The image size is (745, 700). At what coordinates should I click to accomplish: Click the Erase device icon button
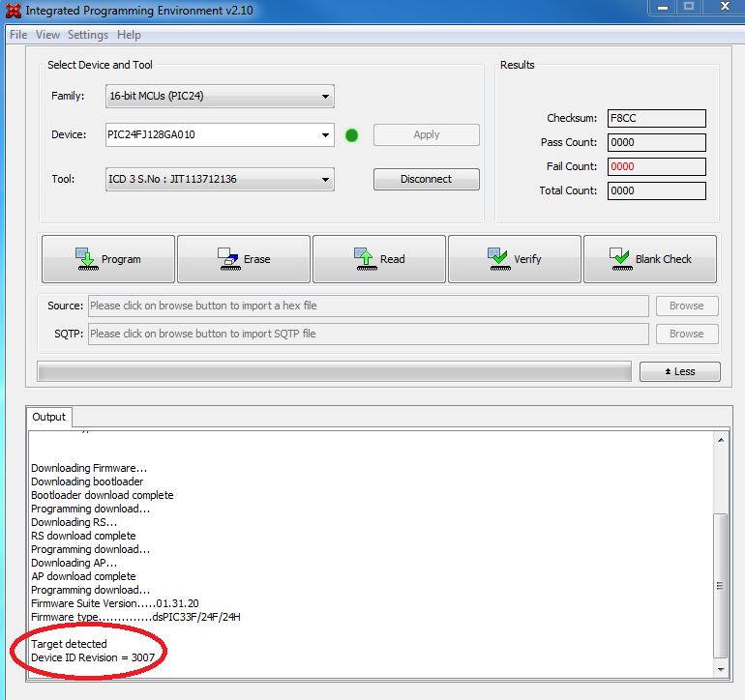click(243, 259)
